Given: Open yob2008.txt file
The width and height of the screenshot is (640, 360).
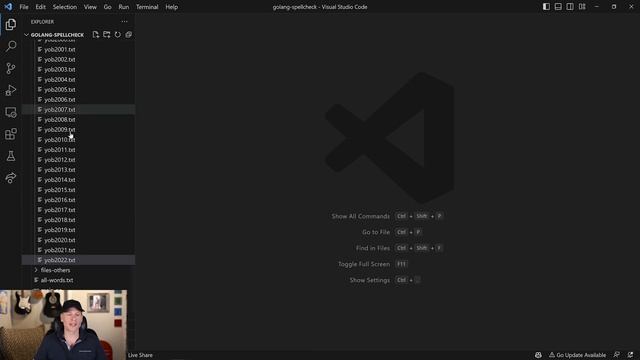Looking at the screenshot, I should [x=78, y=120].
